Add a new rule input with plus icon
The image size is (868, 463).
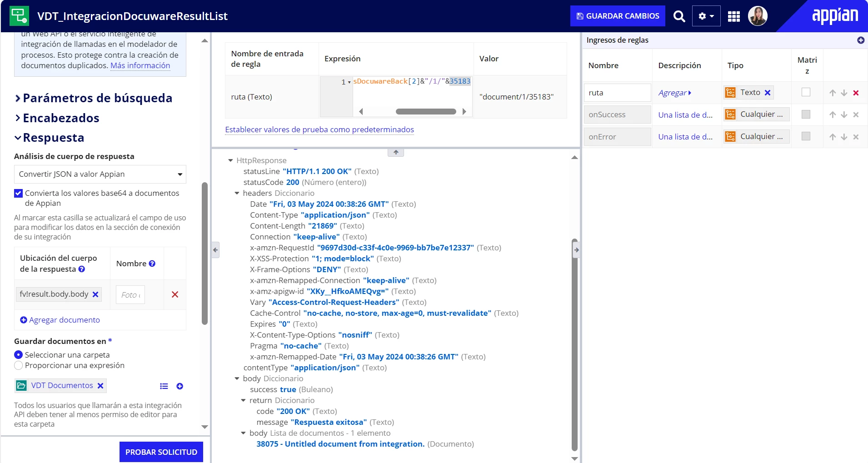click(x=861, y=40)
